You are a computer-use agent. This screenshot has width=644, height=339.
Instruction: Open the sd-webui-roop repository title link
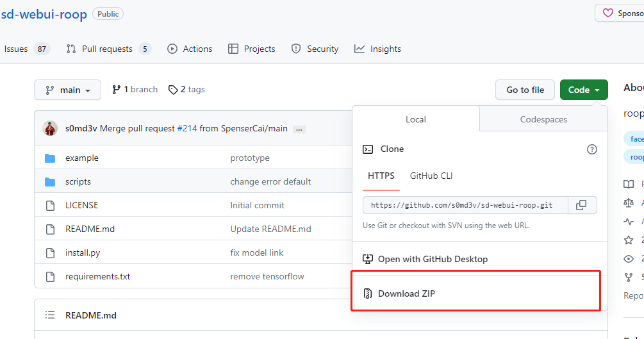pos(44,14)
